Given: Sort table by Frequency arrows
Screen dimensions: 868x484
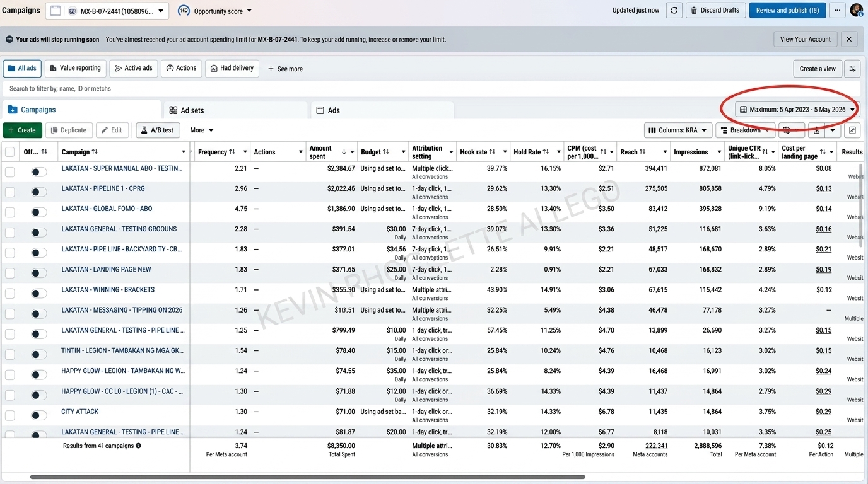Looking at the screenshot, I should pos(232,152).
